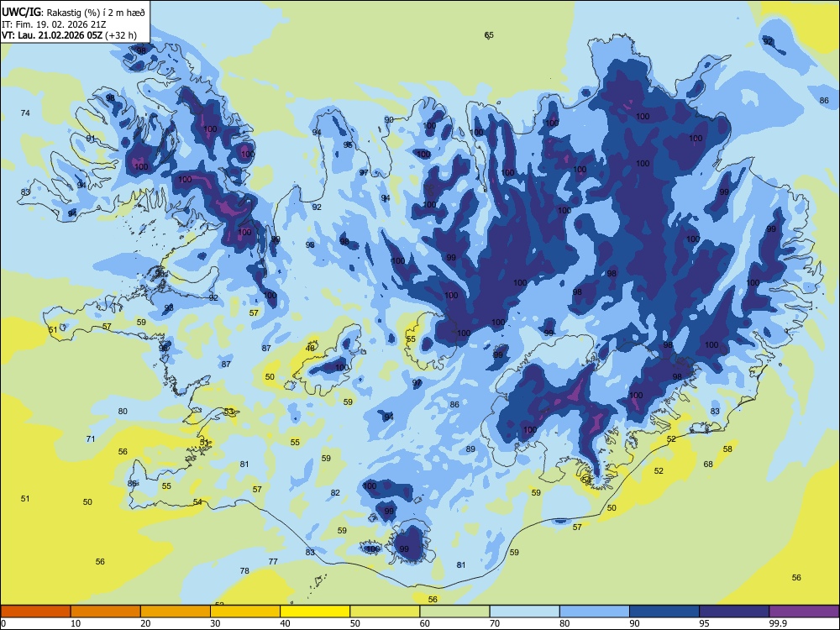Select the map humidity value '68'
This screenshot has height=630, width=840.
tap(708, 465)
